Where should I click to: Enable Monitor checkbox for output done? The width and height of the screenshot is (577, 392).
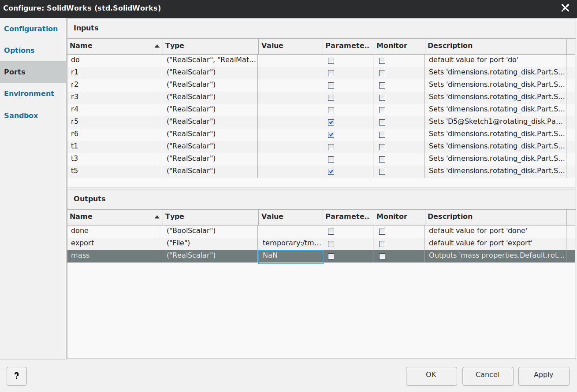click(x=382, y=232)
